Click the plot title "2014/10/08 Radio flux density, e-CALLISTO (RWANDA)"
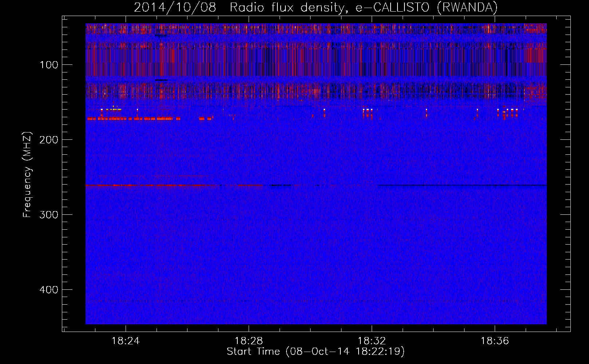The width and height of the screenshot is (589, 364). click(316, 7)
